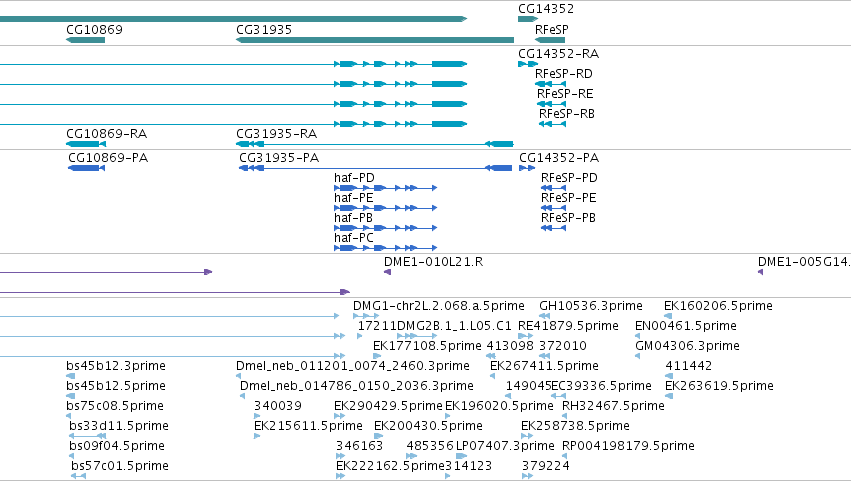Select transcript RFeSP-RD
The image size is (851, 481).
pos(563,74)
